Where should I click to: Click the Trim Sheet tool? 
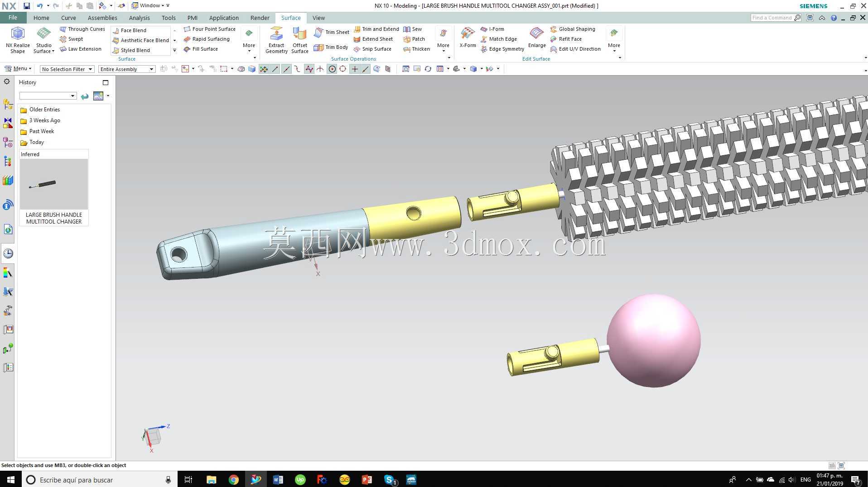click(x=332, y=32)
